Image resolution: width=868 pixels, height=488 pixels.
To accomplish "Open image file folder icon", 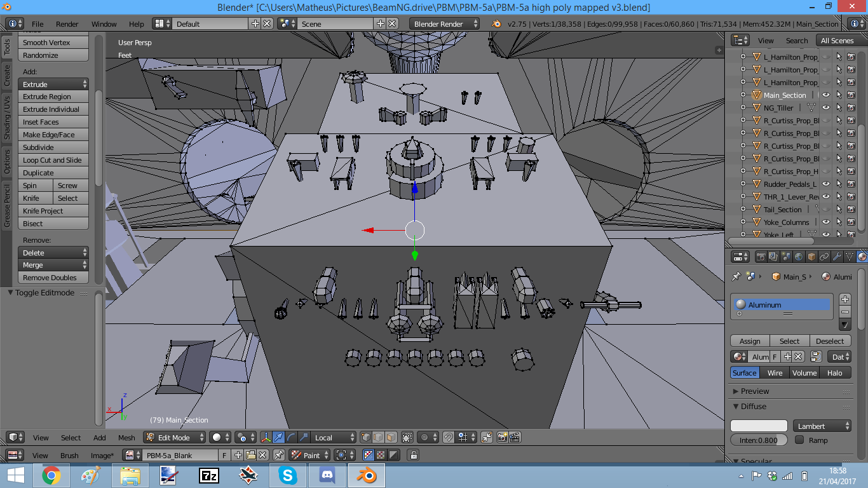I will point(251,455).
